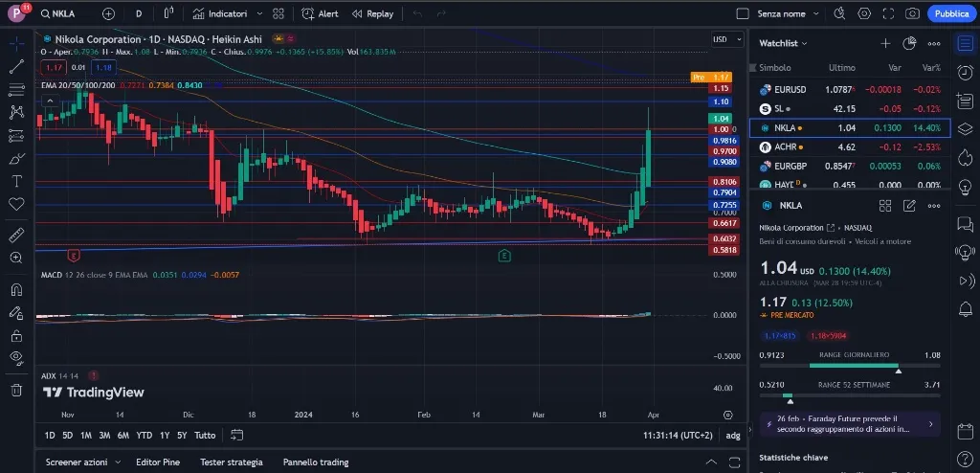Toggle the layout select checkbox square

[743, 13]
